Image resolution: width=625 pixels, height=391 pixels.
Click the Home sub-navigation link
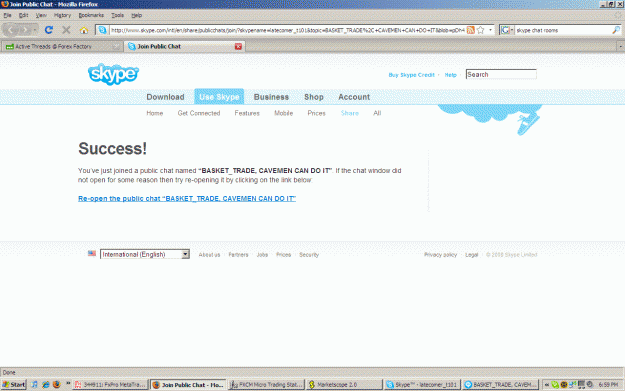coord(155,113)
